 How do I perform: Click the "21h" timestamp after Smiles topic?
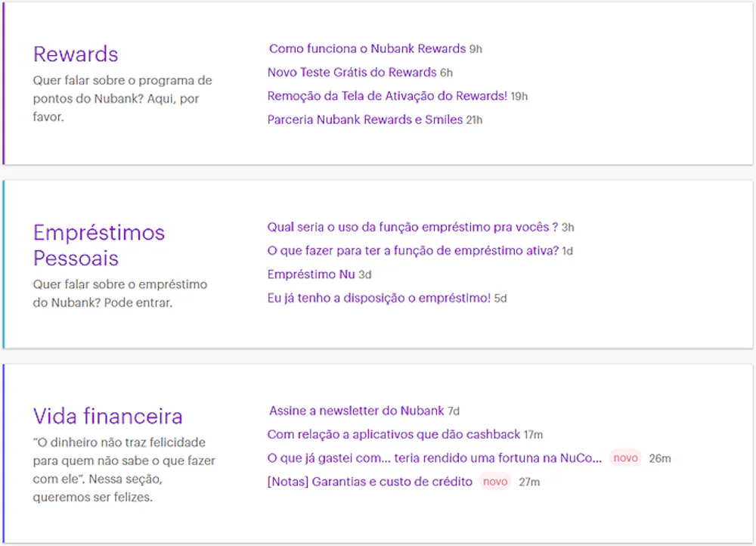(475, 120)
